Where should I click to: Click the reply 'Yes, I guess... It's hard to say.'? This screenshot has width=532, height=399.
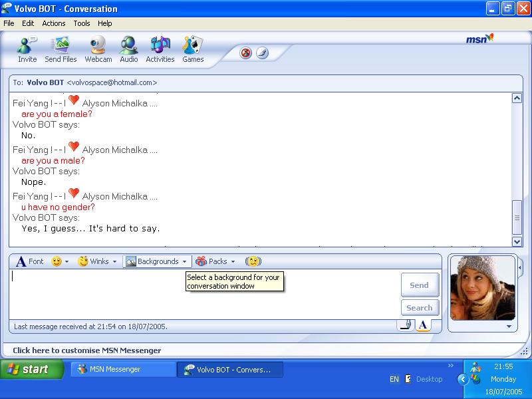[90, 229]
